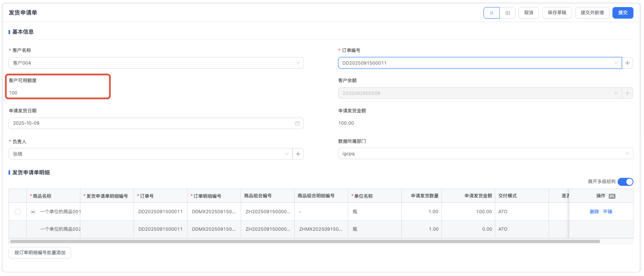This screenshot has height=276, width=644.
Task: Click plus icon beside 客户余额 field
Action: 627,93
